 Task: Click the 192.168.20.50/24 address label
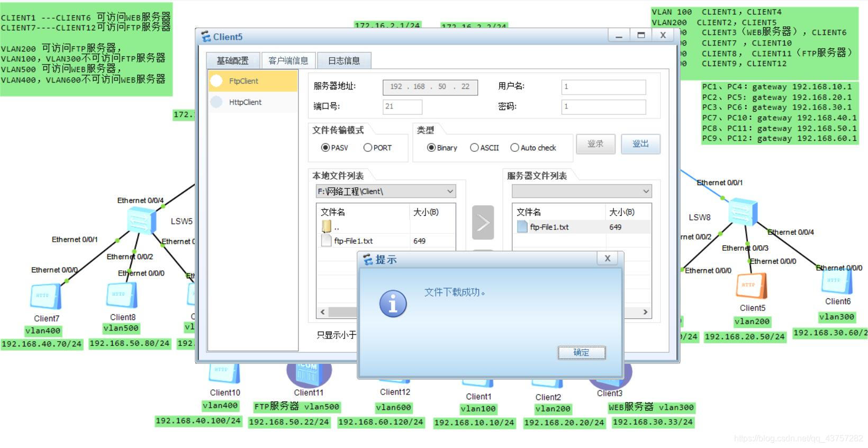click(745, 337)
